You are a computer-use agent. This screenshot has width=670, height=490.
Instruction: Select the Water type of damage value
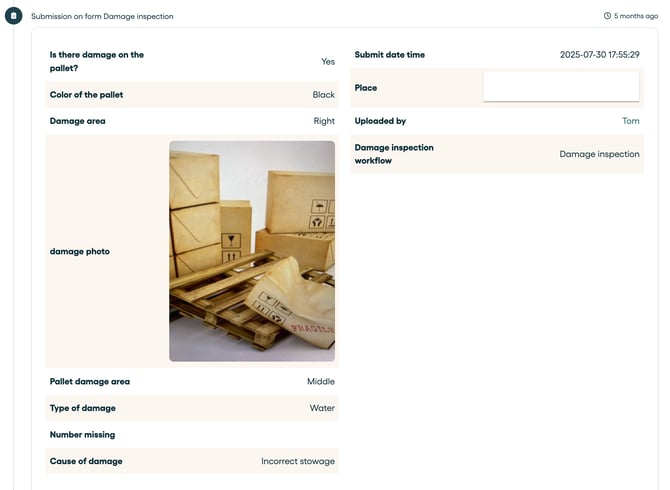click(322, 408)
